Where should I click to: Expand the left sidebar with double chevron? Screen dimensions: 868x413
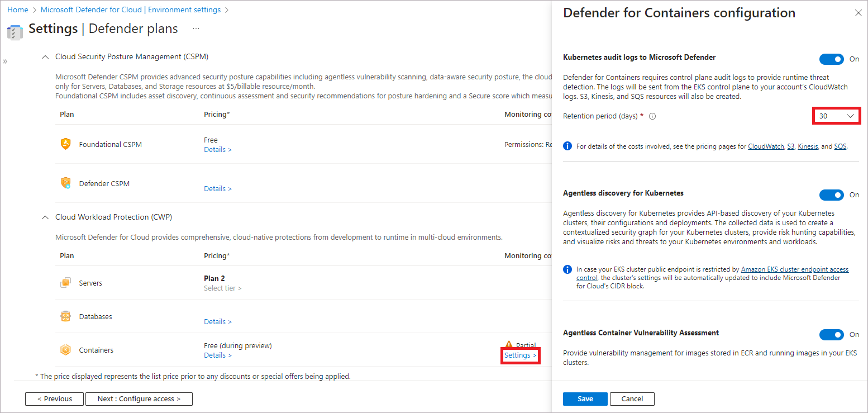click(5, 61)
